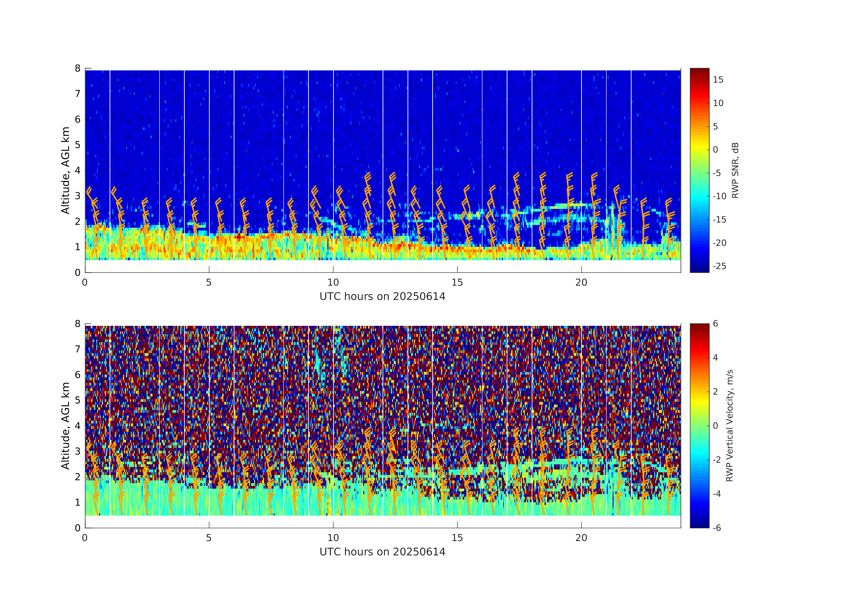Click the 15 value on SNR colorbar
The image size is (868, 596).
point(718,80)
